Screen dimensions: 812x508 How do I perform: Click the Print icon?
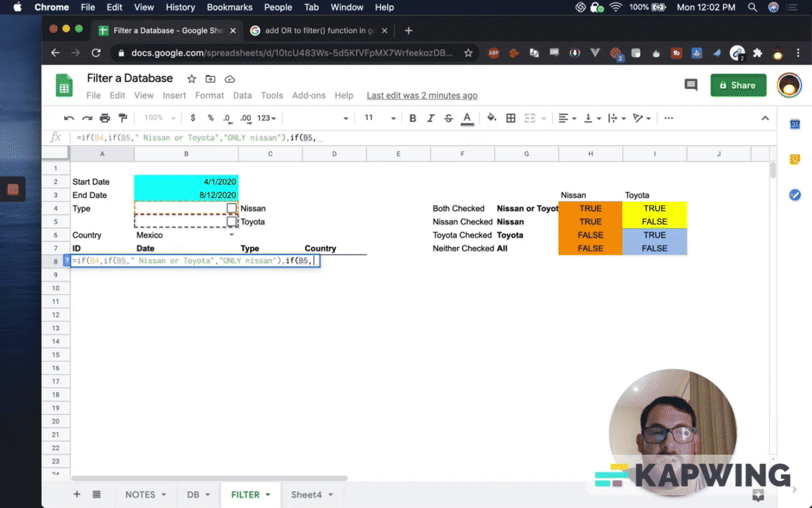pyautogui.click(x=105, y=118)
